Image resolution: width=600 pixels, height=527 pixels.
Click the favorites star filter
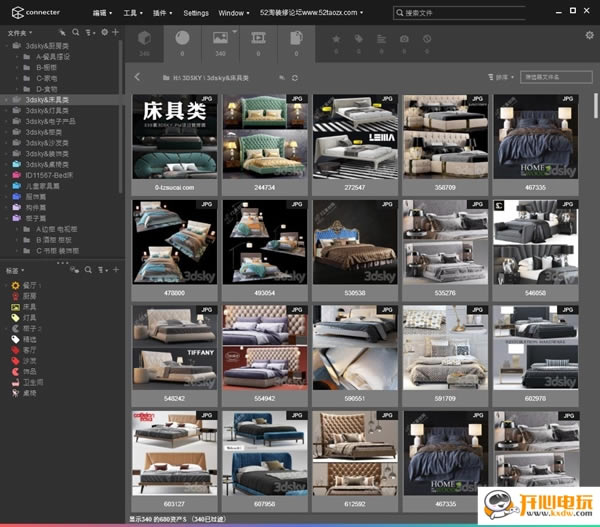(x=335, y=40)
